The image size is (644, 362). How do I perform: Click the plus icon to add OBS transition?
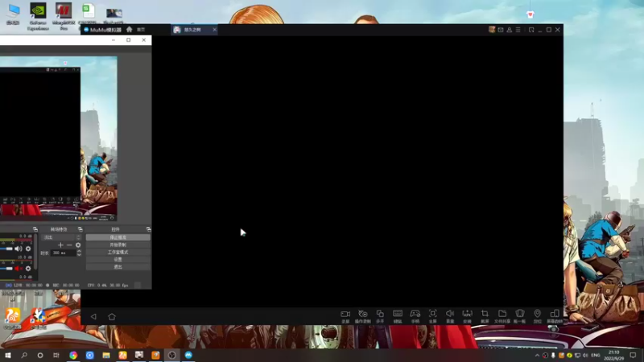60,245
